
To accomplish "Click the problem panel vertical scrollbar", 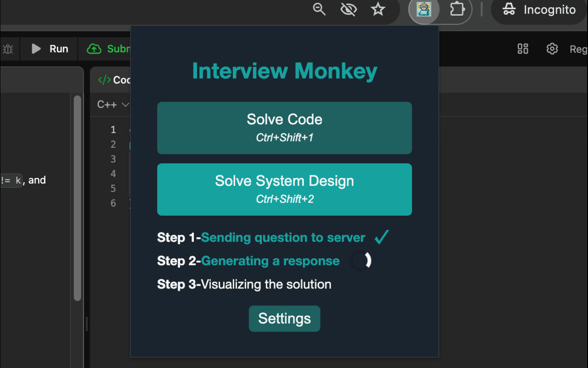I will [77, 198].
